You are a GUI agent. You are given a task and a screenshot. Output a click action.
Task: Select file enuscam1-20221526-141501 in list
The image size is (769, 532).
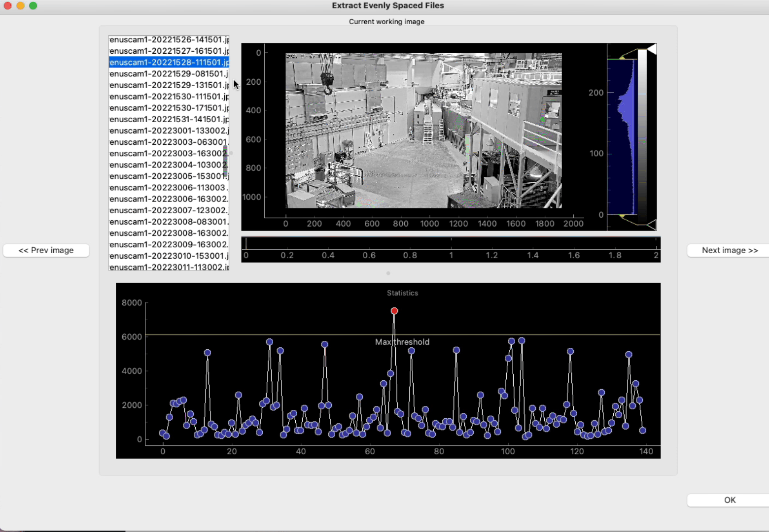pyautogui.click(x=169, y=40)
